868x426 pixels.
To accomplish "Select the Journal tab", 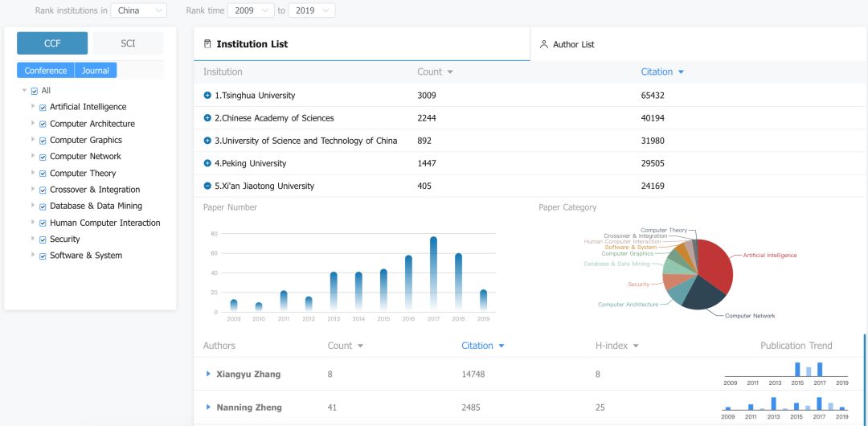I will point(95,71).
